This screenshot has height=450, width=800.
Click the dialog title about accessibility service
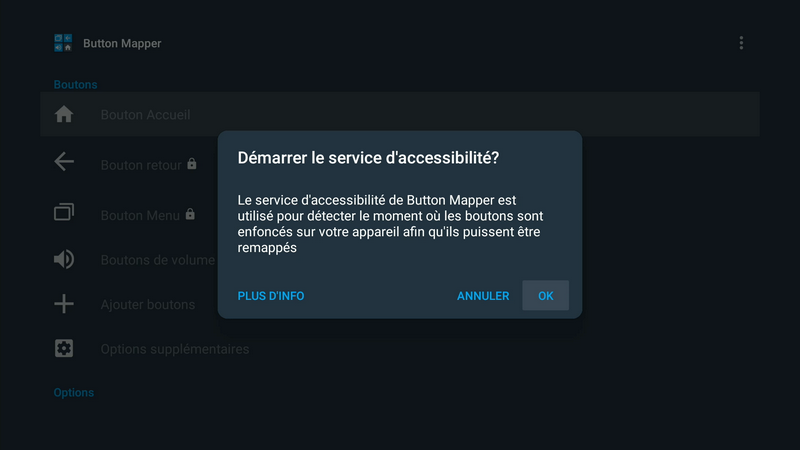(367, 158)
